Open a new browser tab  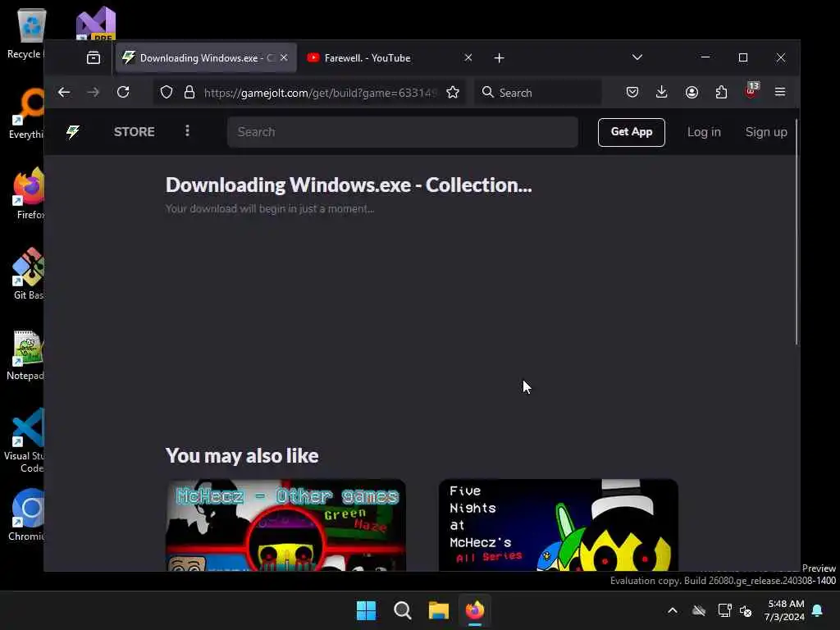pos(499,58)
